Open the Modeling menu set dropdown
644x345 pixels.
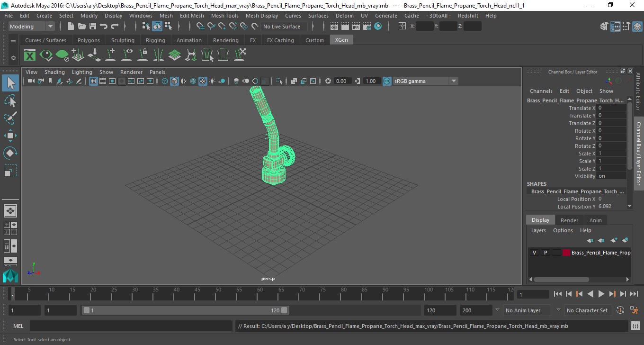(x=32, y=27)
